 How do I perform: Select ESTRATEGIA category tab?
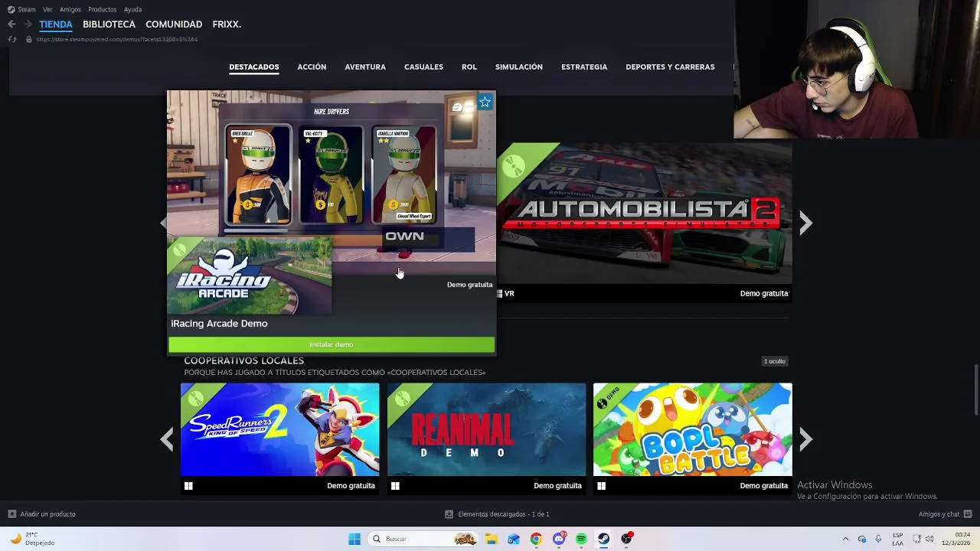584,67
